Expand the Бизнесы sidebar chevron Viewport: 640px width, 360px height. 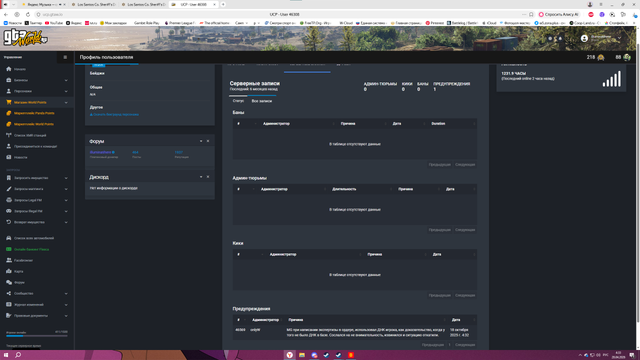point(66,80)
